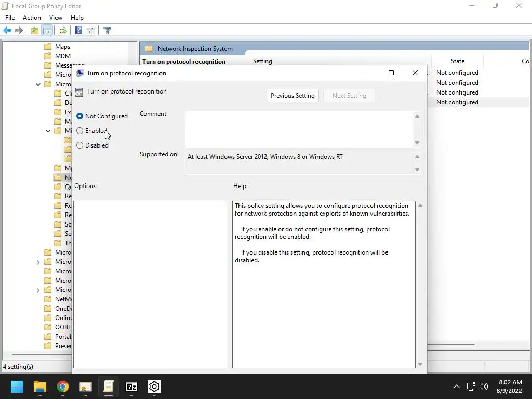Select the Presen folder in the tree
532x399 pixels.
63,346
